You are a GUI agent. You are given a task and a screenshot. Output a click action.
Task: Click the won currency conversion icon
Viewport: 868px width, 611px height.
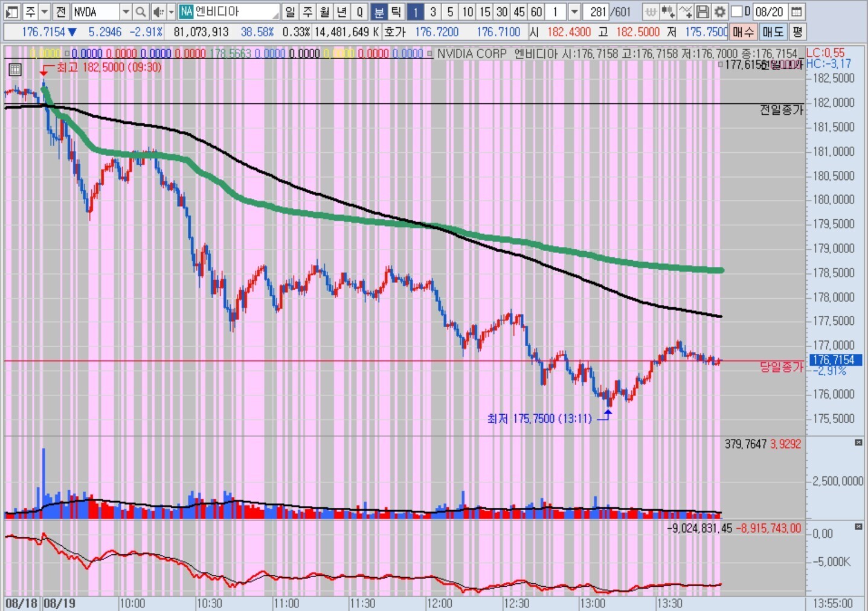click(x=651, y=11)
